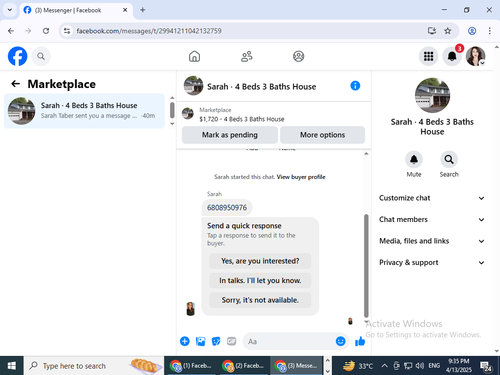
Task: Open large listing photo in right panel
Action: tap(432, 95)
